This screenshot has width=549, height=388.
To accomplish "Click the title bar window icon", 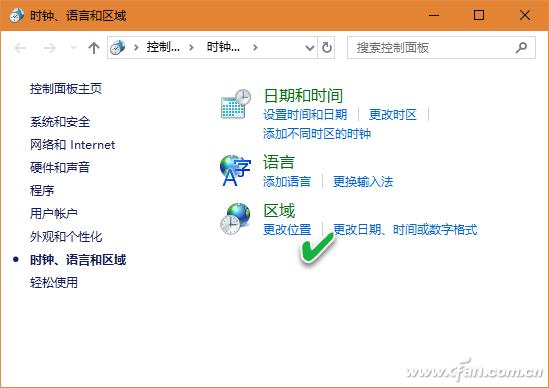I will tap(16, 15).
